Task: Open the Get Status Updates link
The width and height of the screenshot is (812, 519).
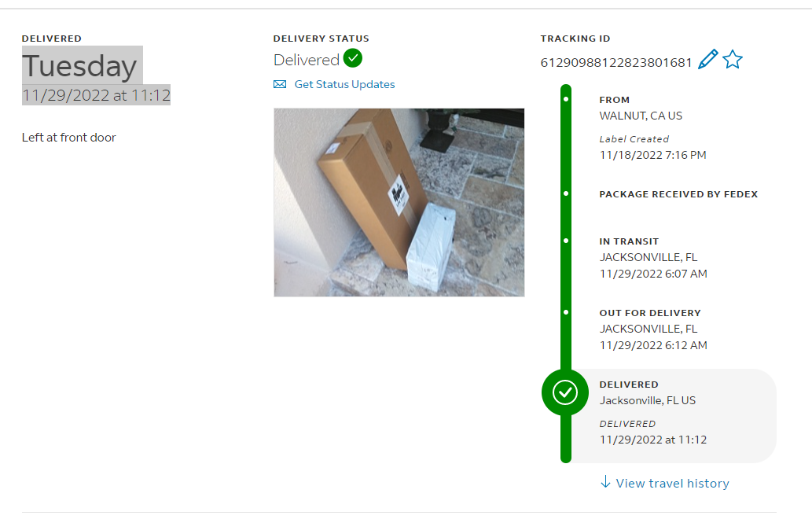Action: pyautogui.click(x=344, y=84)
